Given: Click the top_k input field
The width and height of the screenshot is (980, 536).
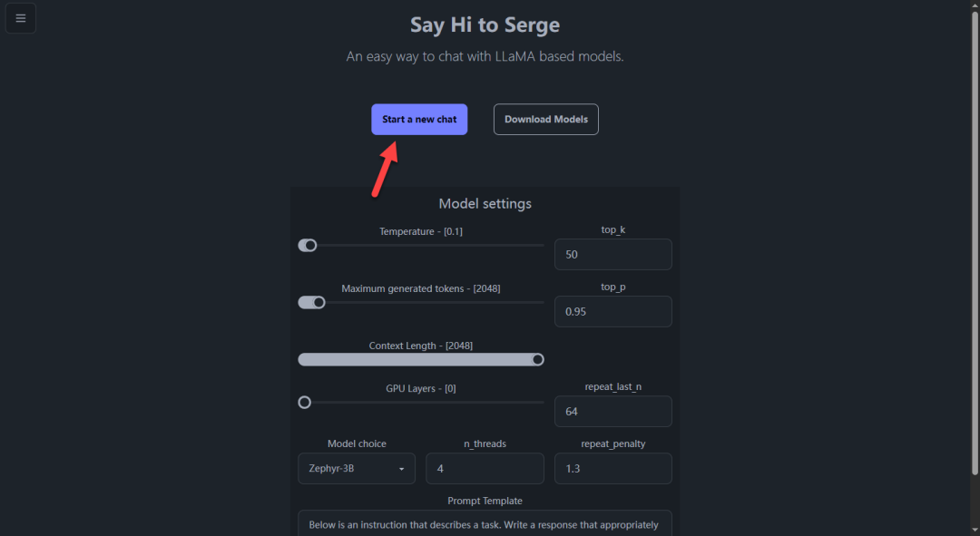Looking at the screenshot, I should (613, 254).
